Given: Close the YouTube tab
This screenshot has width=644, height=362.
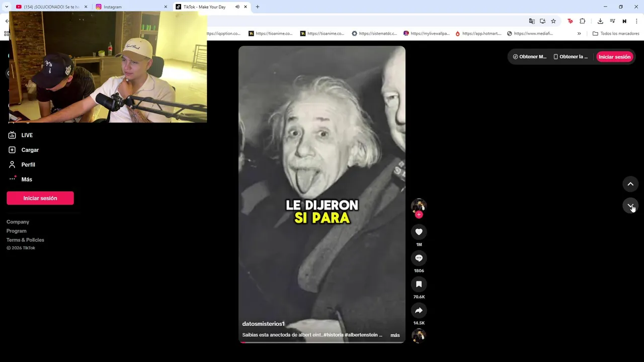Looking at the screenshot, I should click(x=86, y=7).
